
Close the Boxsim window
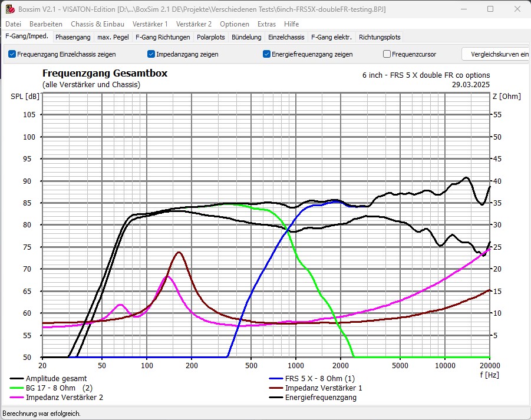point(517,9)
